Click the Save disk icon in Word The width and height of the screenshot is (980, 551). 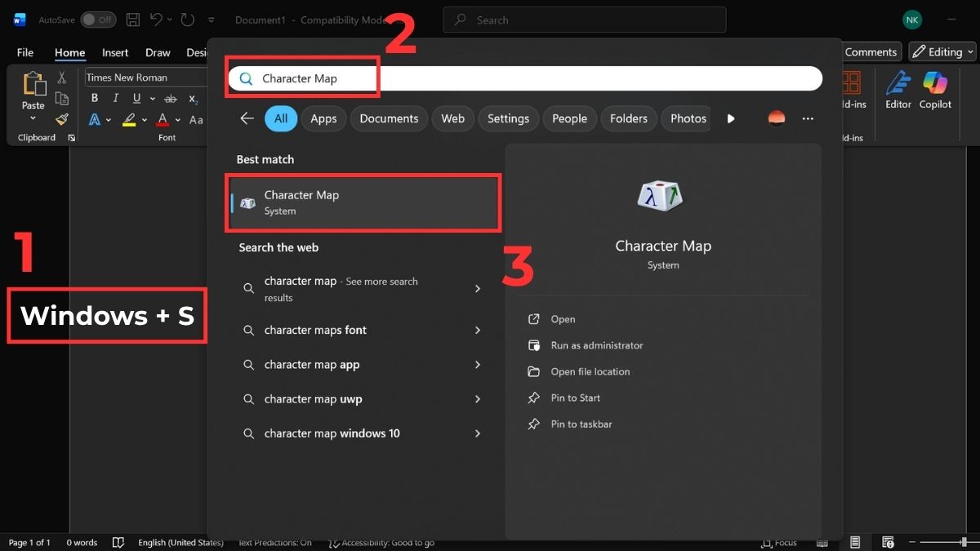(x=133, y=20)
